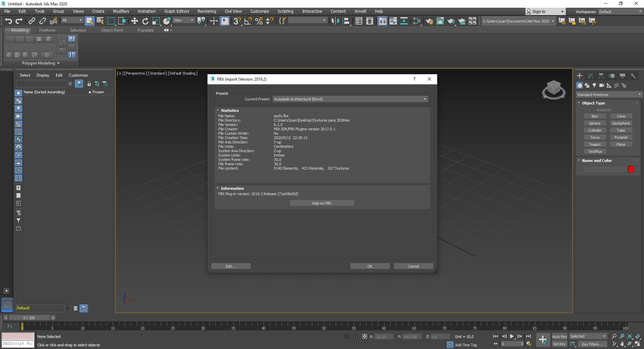The height and width of the screenshot is (349, 644).
Task: Select the Select and Link tool
Action: (32, 21)
